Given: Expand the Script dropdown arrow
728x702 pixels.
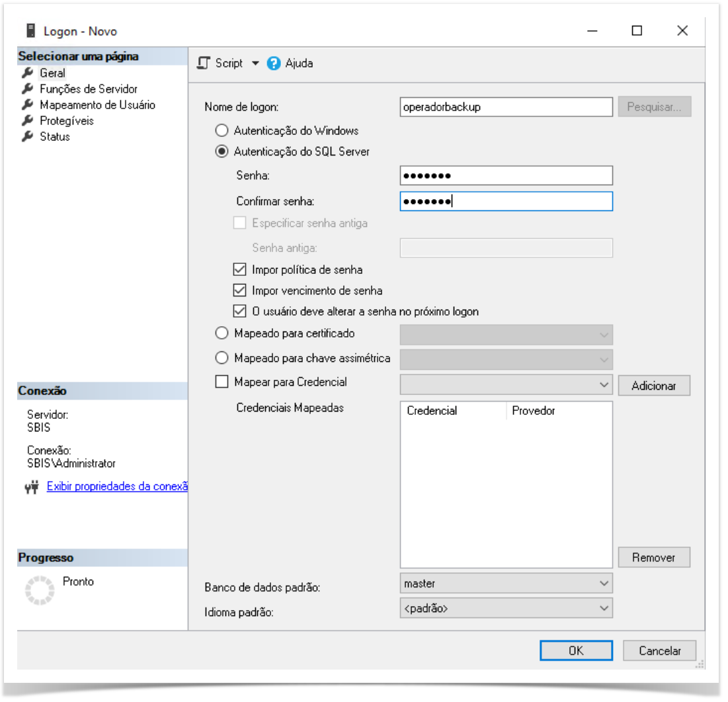Looking at the screenshot, I should click(x=256, y=64).
